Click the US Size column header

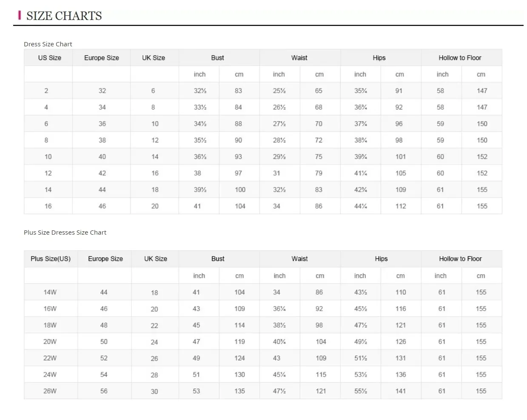tap(49, 58)
